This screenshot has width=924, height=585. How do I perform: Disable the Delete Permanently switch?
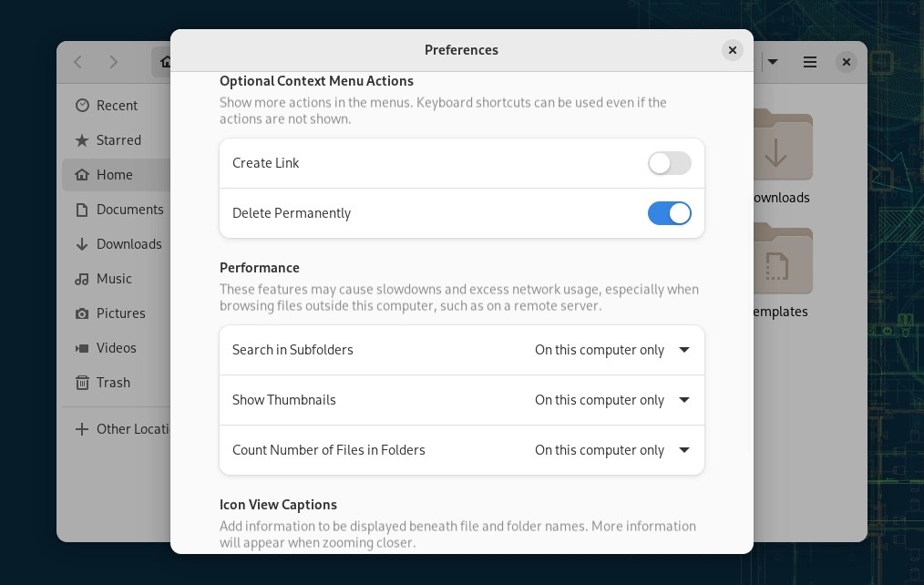[669, 213]
